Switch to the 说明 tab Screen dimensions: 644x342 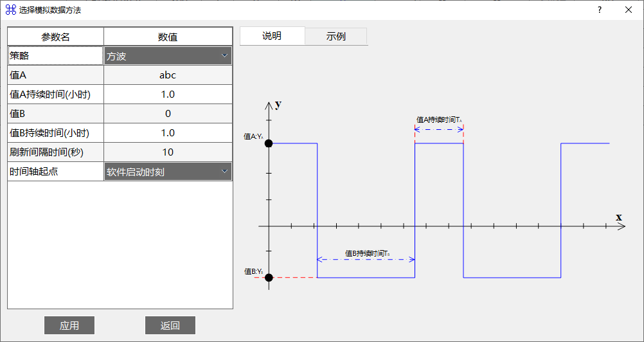[x=272, y=36]
